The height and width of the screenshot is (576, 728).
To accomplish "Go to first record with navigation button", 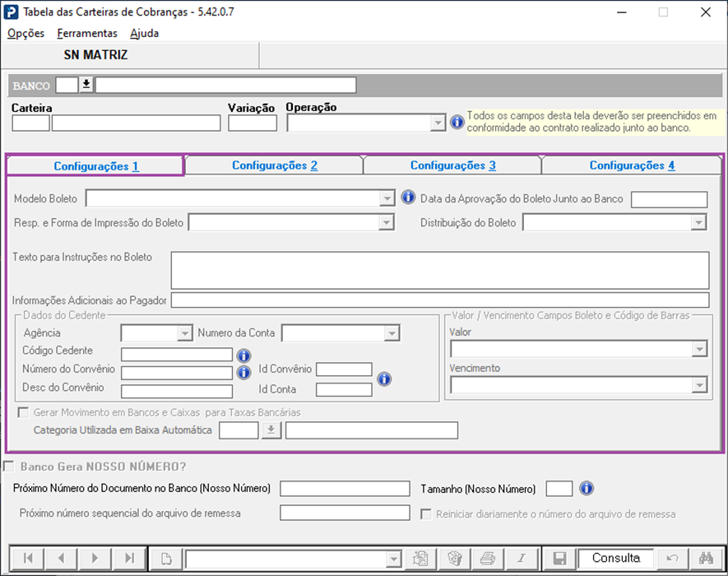I will coord(27,558).
